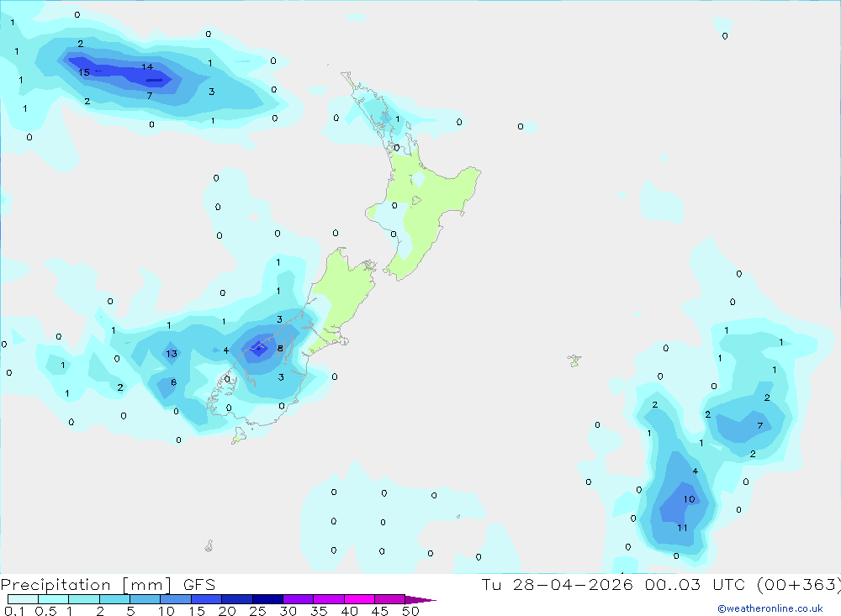
Task: Click the "15" precipitation value on map
Action: 84,72
